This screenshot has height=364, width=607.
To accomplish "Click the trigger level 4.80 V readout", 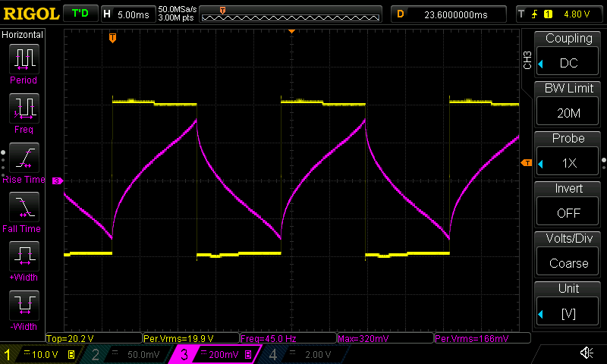I will coord(577,14).
